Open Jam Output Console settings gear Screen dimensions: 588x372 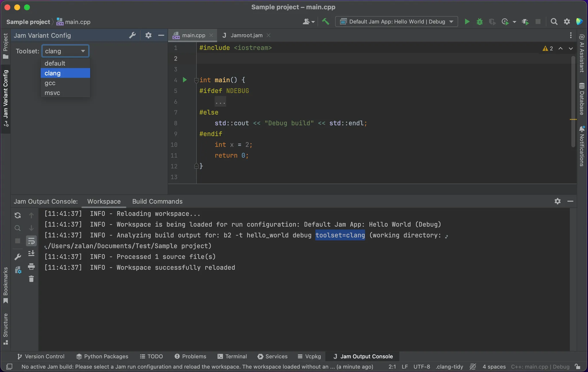(x=558, y=201)
